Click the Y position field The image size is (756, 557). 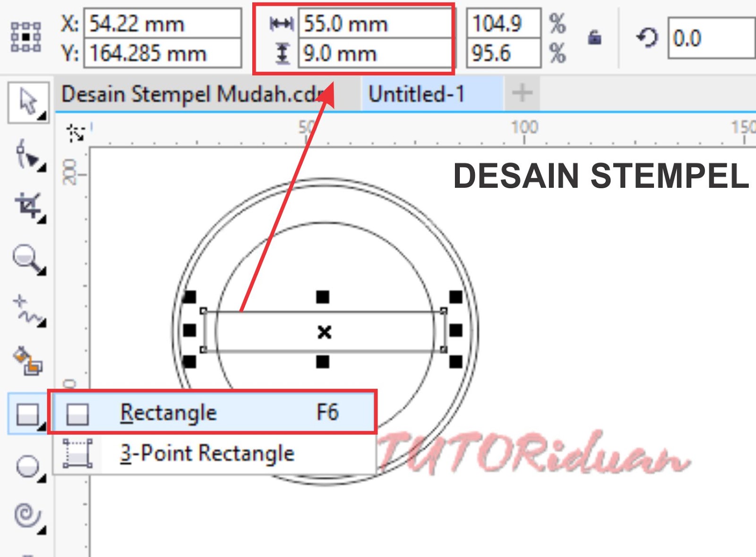[163, 53]
